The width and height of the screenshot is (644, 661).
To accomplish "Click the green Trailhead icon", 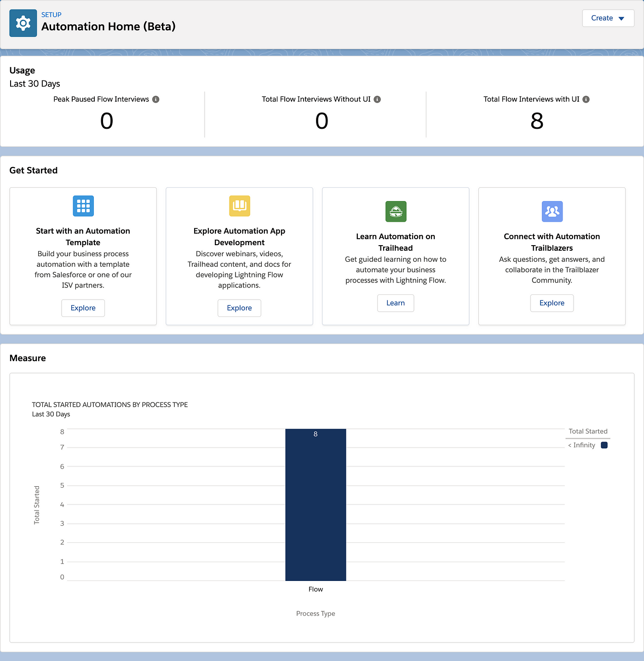I will click(x=396, y=212).
